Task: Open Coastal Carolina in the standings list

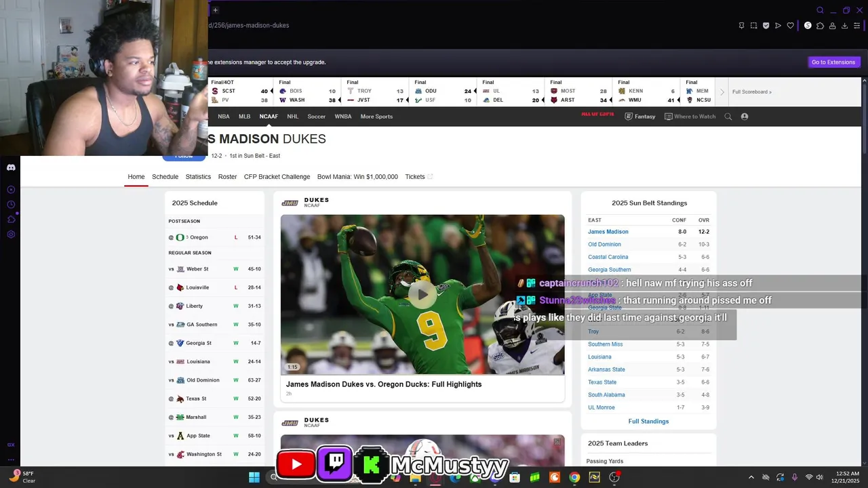Action: 608,257
